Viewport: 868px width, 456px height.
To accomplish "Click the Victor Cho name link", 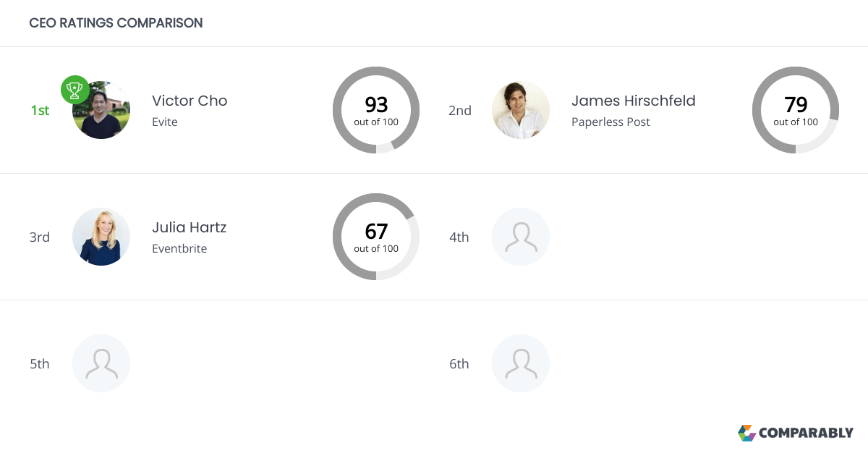I will point(190,101).
